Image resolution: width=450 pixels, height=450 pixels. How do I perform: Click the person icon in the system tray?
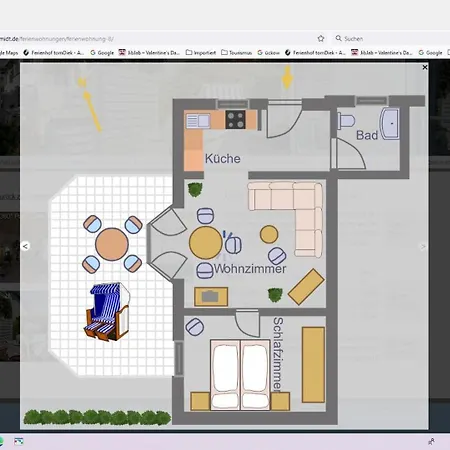click(x=431, y=442)
